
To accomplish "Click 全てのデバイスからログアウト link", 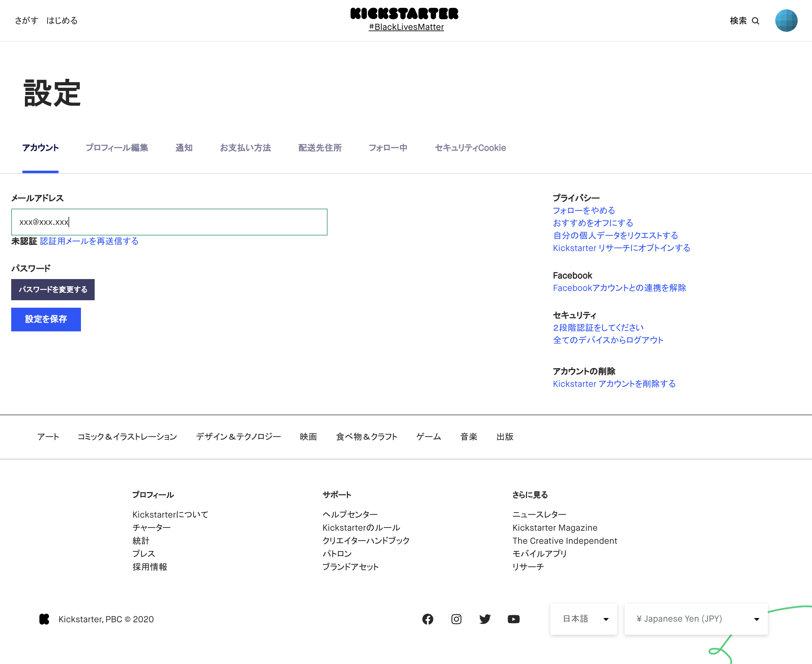I will [x=608, y=340].
